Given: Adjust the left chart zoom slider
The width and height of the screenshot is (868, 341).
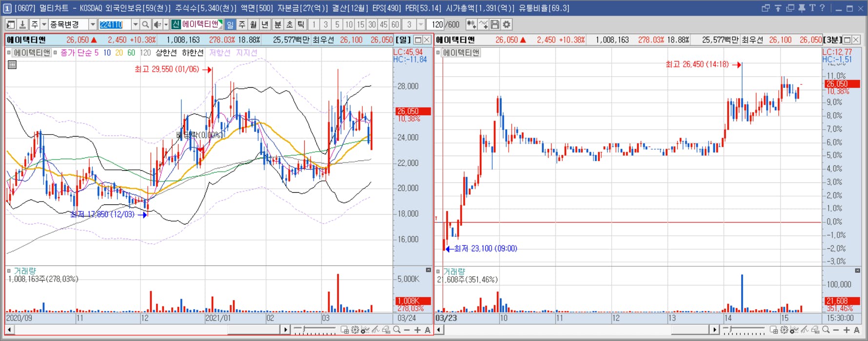Looking at the screenshot, I should tap(315, 330).
